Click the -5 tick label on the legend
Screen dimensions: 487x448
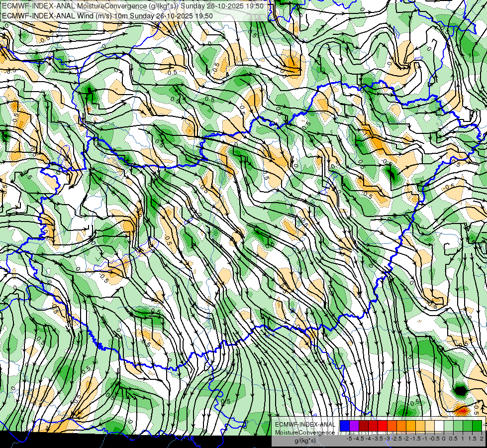(349, 439)
